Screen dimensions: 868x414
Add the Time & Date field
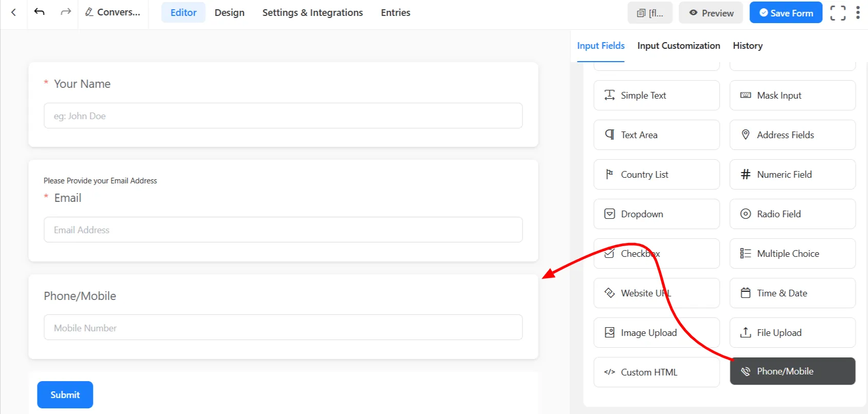coord(792,293)
